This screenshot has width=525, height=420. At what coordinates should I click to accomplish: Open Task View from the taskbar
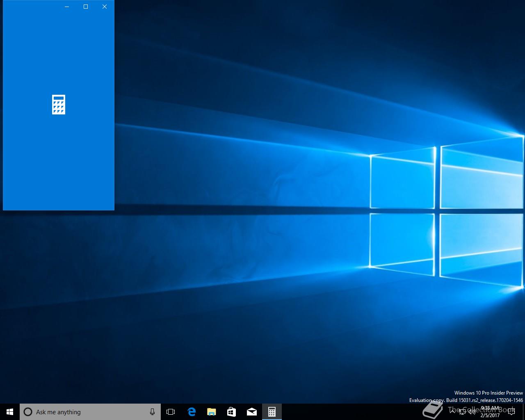click(171, 412)
